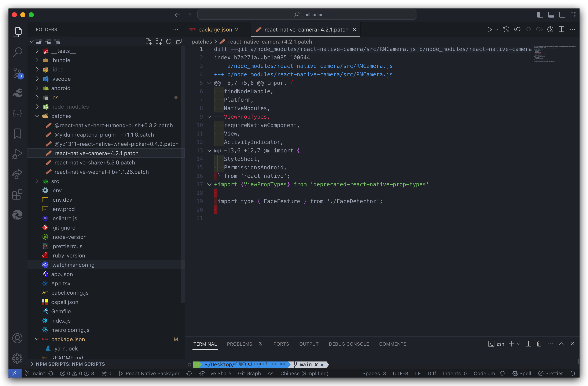
Task: Kill terminal with trash icon
Action: pos(539,344)
